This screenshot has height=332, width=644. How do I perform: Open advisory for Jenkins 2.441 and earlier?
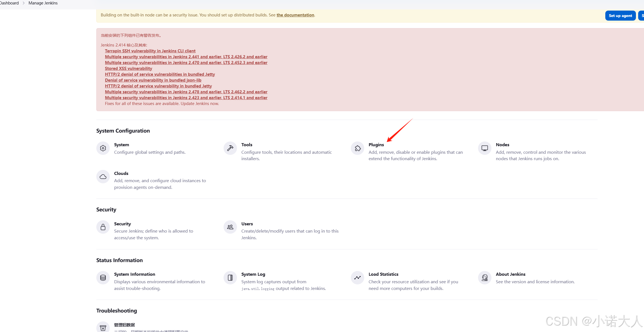tap(186, 57)
